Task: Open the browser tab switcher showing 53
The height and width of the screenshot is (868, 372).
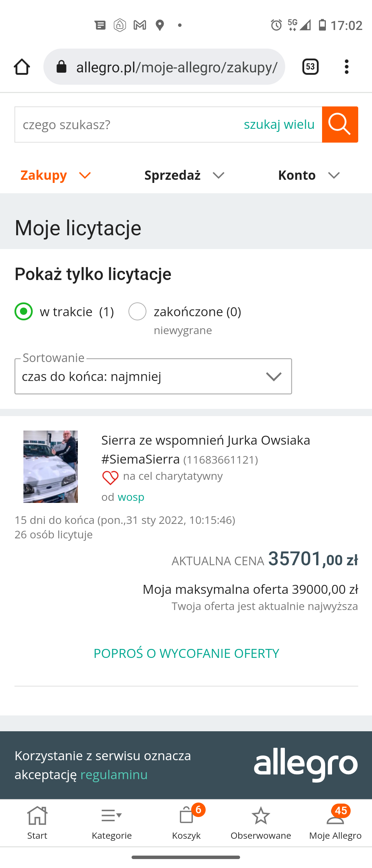Action: [x=310, y=67]
